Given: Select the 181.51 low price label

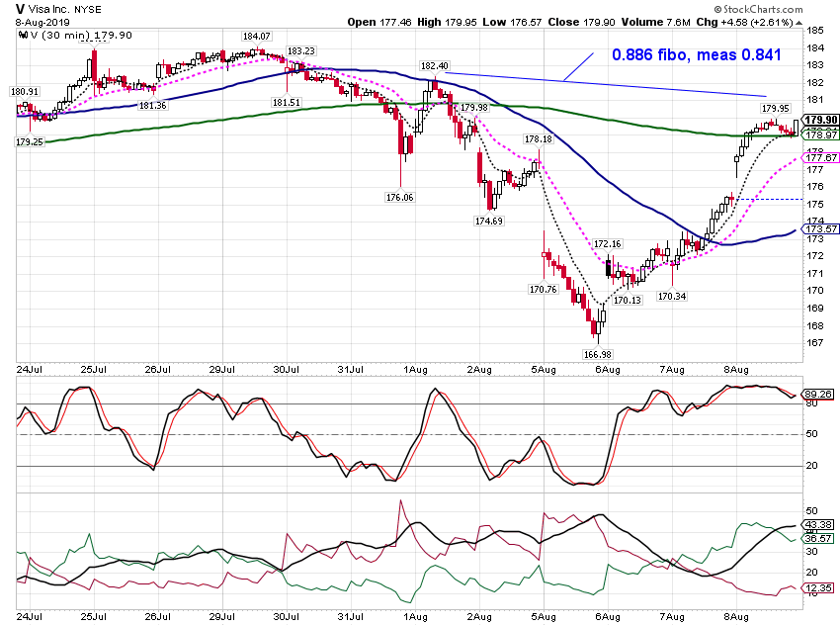Looking at the screenshot, I should (x=286, y=103).
